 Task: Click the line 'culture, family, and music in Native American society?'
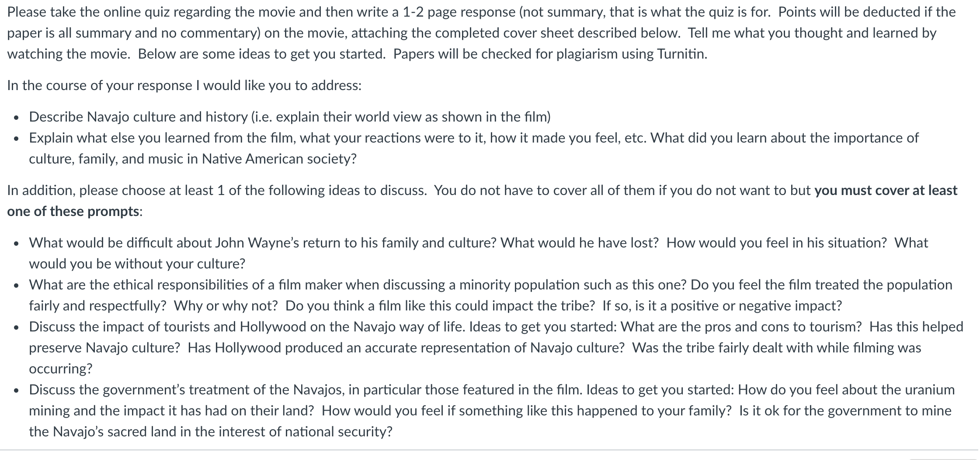coord(193,159)
